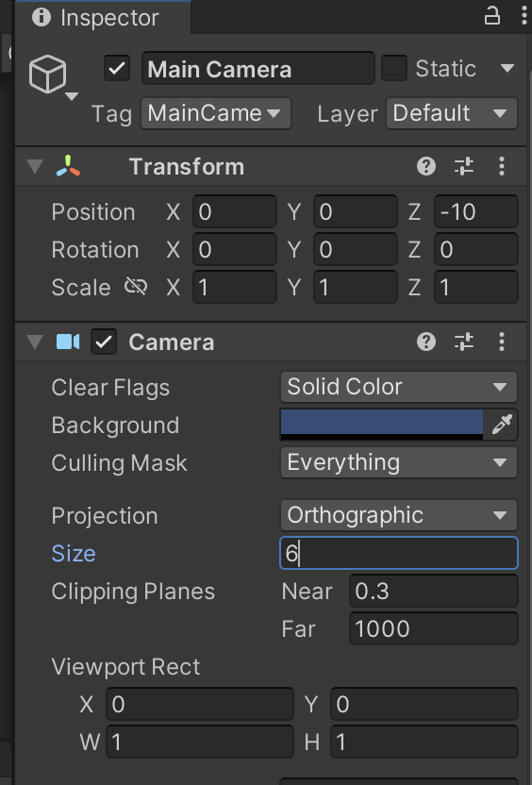
Task: Click the Rotation Y field
Action: point(356,249)
